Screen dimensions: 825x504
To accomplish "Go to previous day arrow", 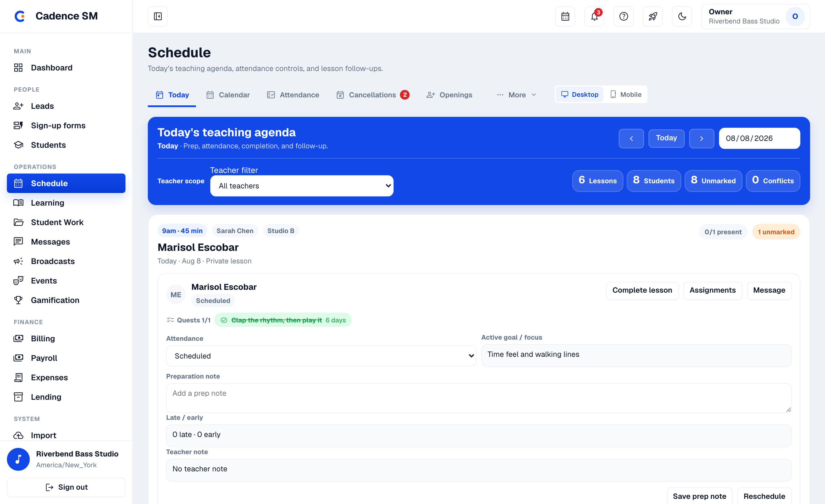I will click(x=631, y=138).
